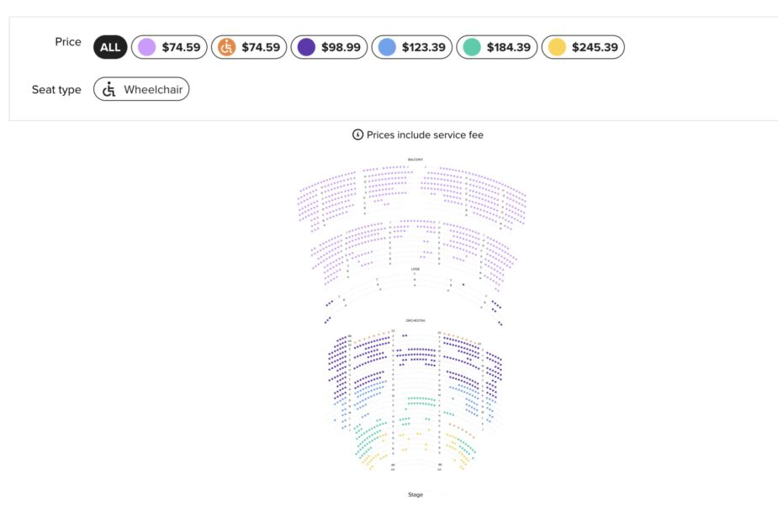Show only blue $123.39 seats

click(x=412, y=47)
